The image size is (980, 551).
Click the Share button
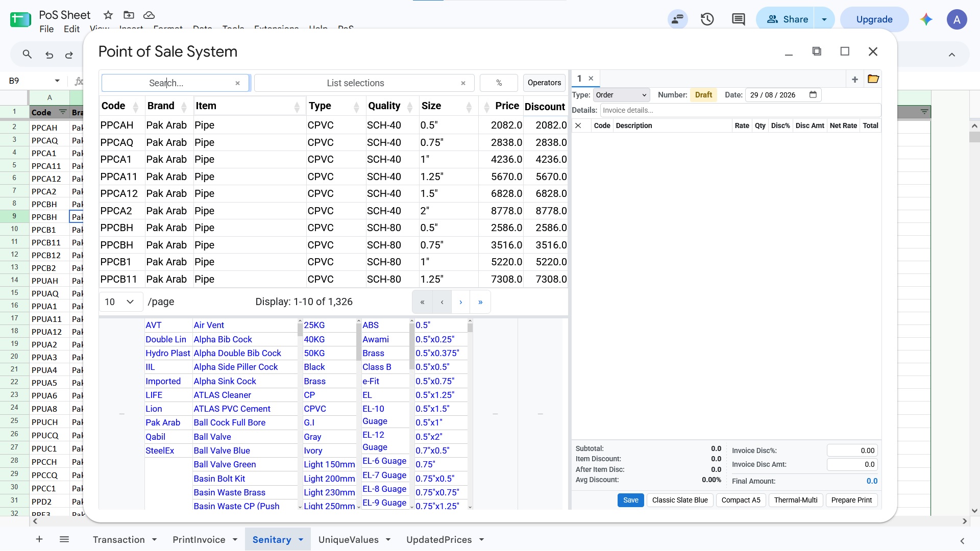[787, 19]
